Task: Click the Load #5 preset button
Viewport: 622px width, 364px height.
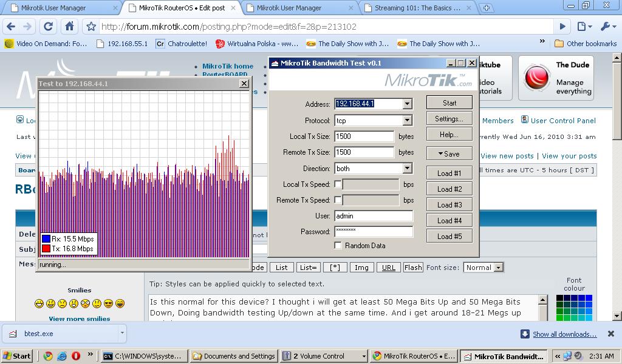Action: [x=449, y=237]
